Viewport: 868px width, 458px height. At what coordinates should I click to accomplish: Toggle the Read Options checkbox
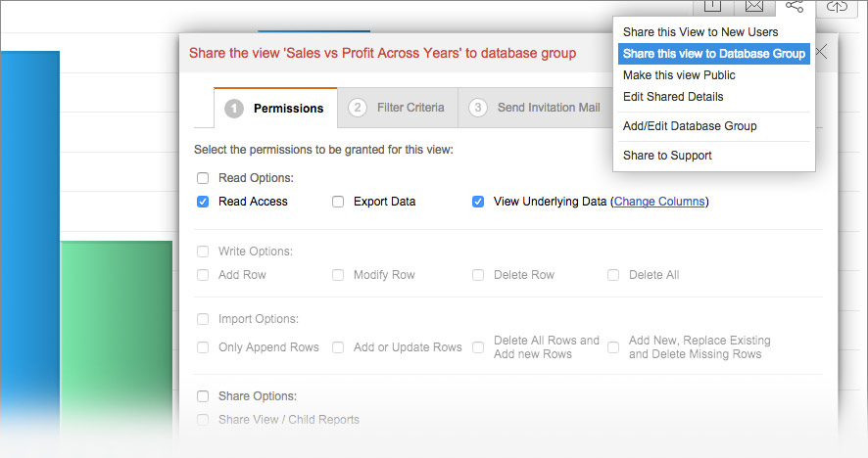(203, 178)
